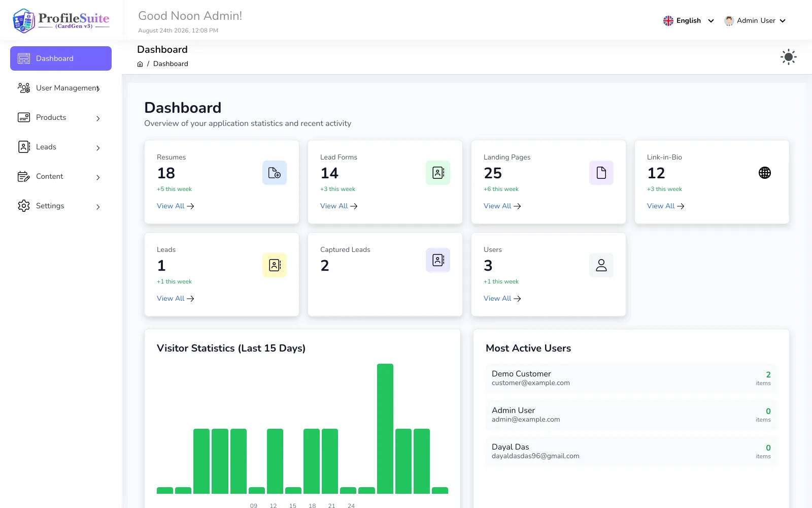Expand the Products menu chevron
812x508 pixels.
click(x=98, y=118)
